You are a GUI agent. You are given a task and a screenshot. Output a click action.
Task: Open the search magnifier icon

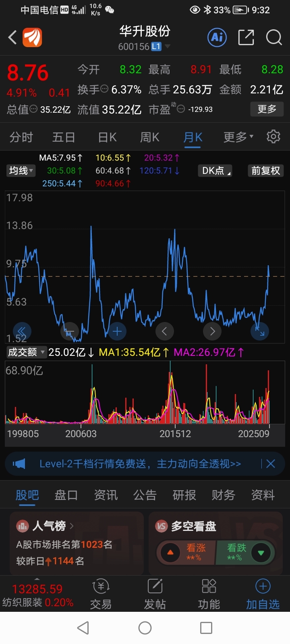click(274, 37)
